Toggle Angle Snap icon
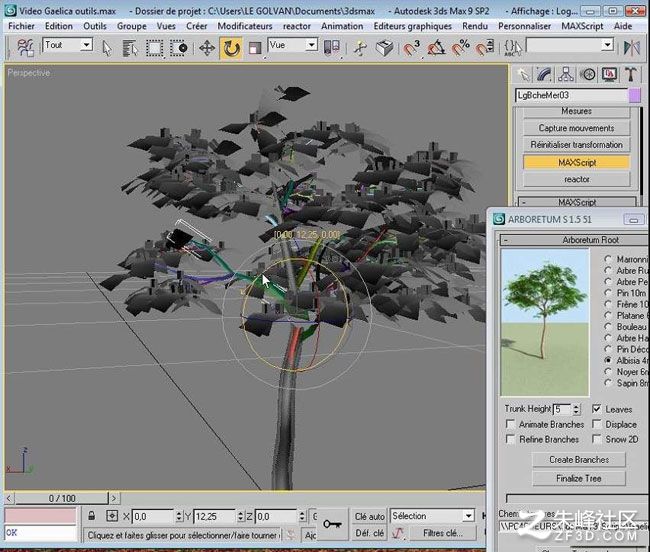Image resolution: width=650 pixels, height=552 pixels. (436, 48)
